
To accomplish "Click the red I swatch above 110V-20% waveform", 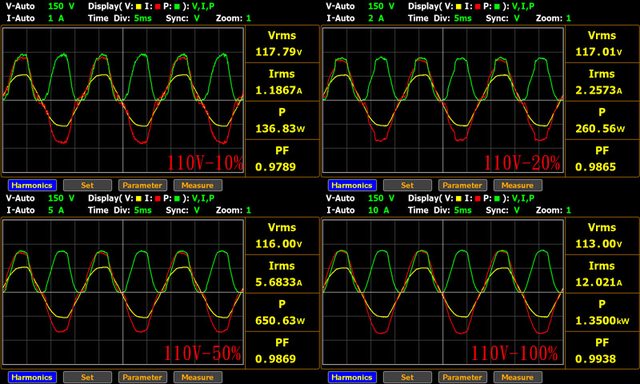I will click(478, 7).
